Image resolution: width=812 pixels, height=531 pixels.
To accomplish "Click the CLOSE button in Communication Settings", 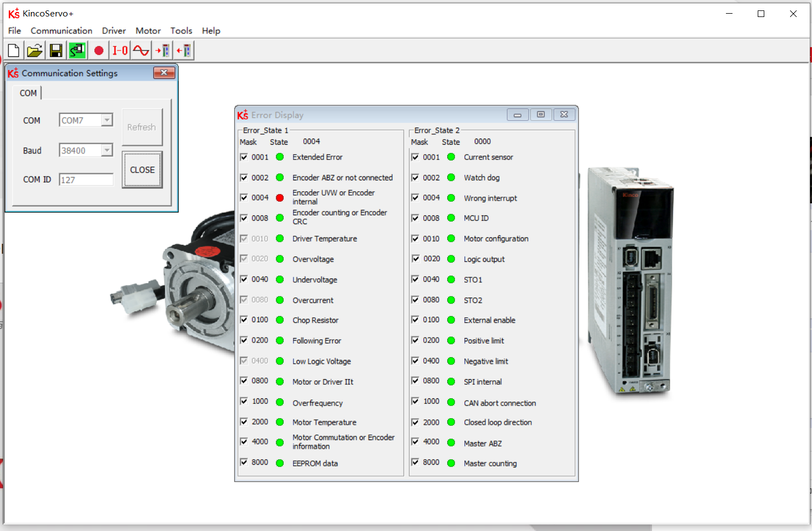I will [142, 170].
